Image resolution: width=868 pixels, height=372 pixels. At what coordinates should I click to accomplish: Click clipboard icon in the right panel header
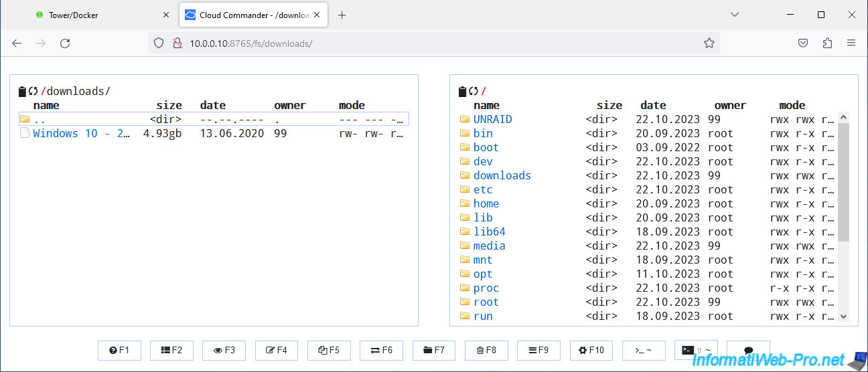462,92
